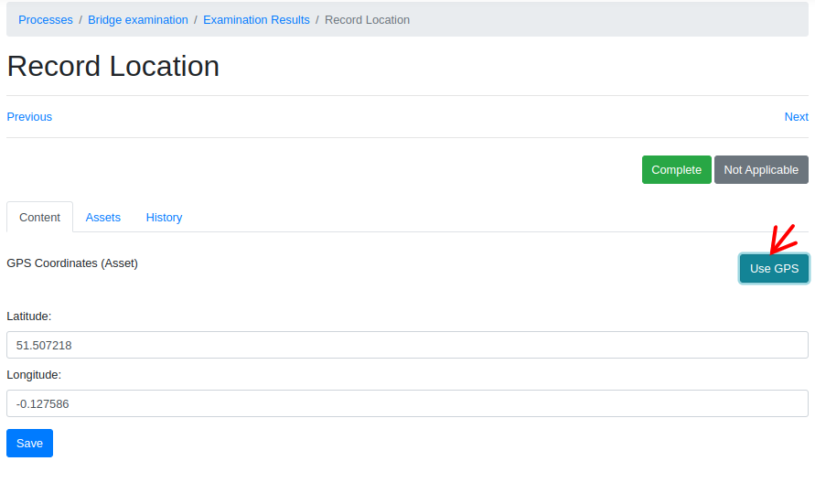
Task: Save the recorded location
Action: click(x=29, y=443)
